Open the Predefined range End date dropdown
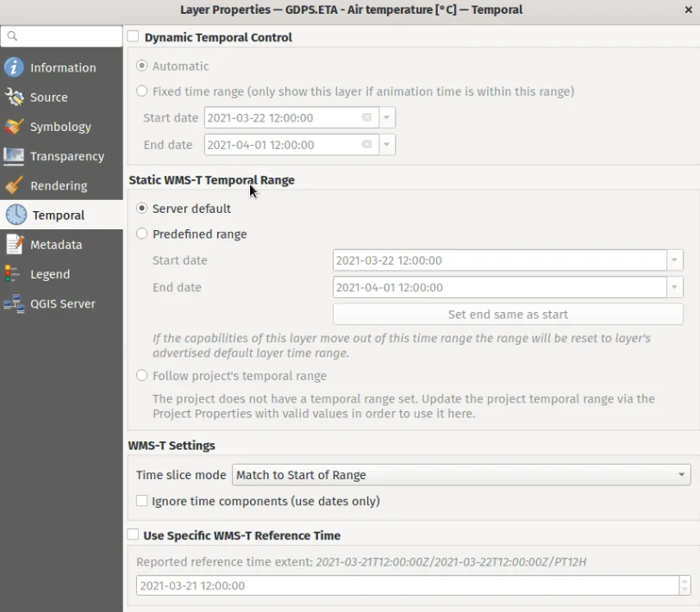700x612 pixels. coord(674,287)
